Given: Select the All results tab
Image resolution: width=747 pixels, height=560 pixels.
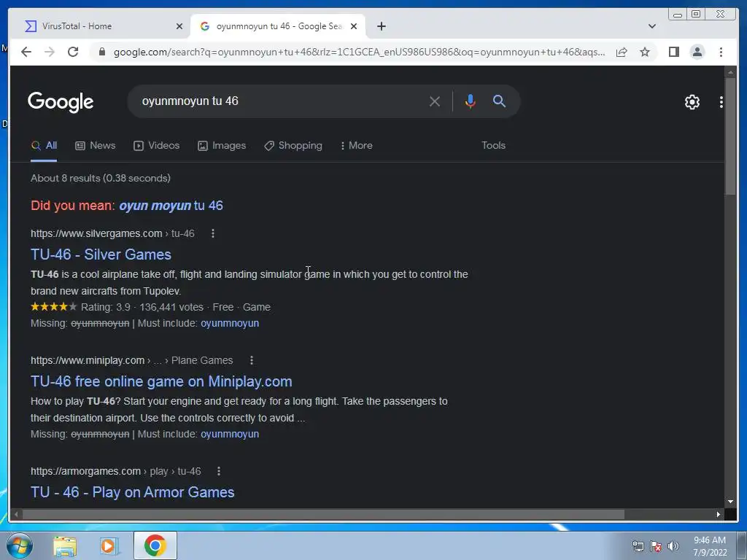Looking at the screenshot, I should click(x=44, y=146).
